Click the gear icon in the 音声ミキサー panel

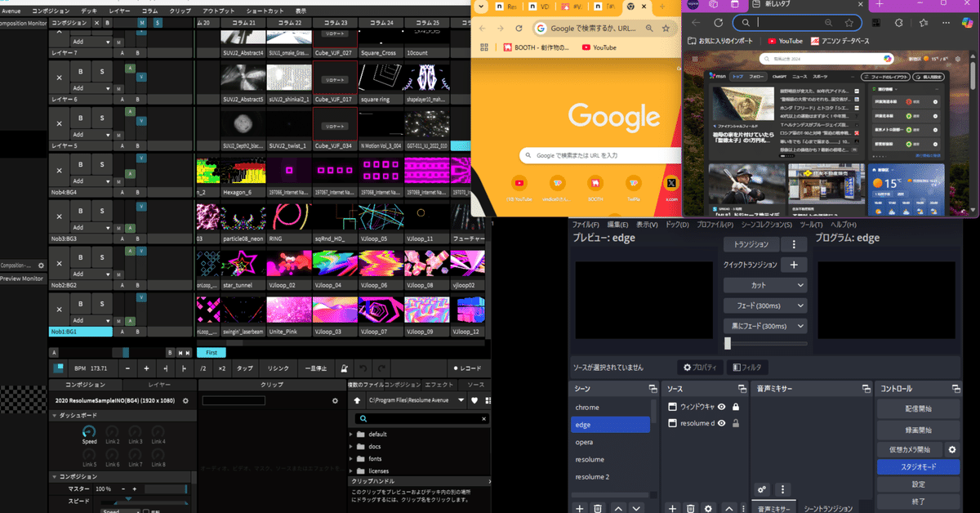click(x=760, y=489)
